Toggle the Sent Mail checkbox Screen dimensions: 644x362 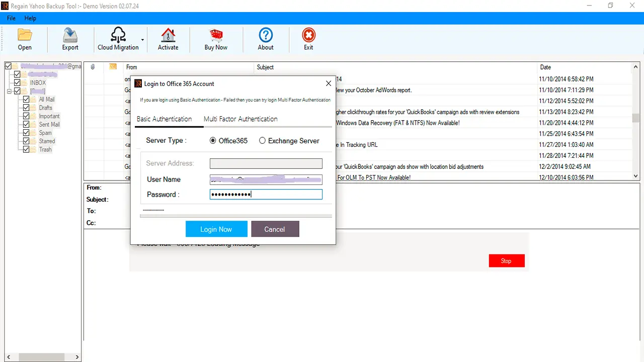coord(26,124)
